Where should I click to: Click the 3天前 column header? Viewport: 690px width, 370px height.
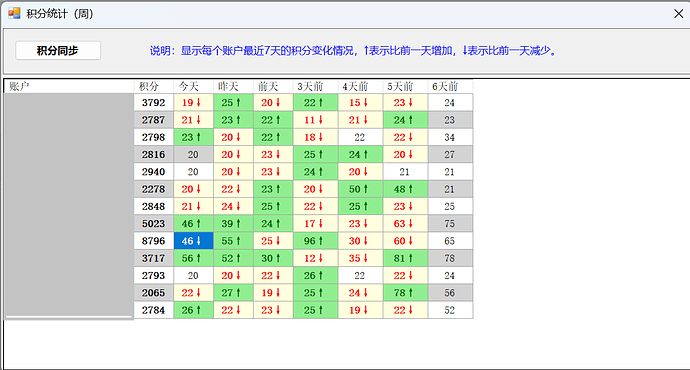coord(316,86)
